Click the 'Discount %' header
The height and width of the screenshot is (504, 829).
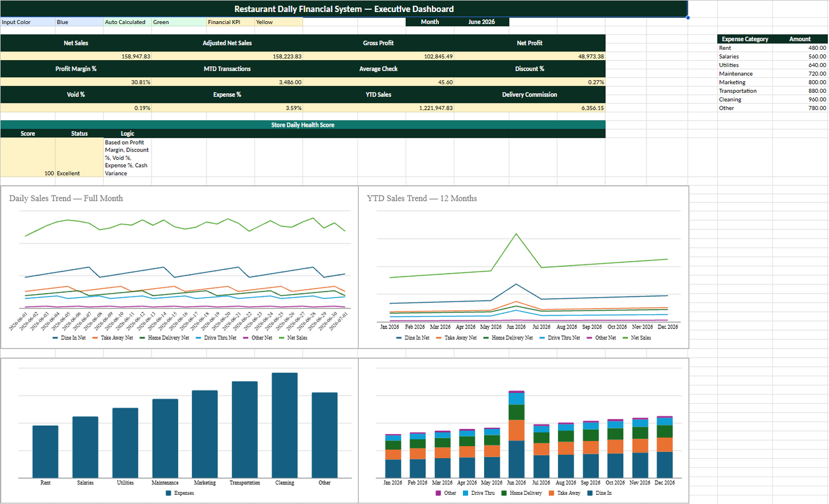pyautogui.click(x=530, y=69)
